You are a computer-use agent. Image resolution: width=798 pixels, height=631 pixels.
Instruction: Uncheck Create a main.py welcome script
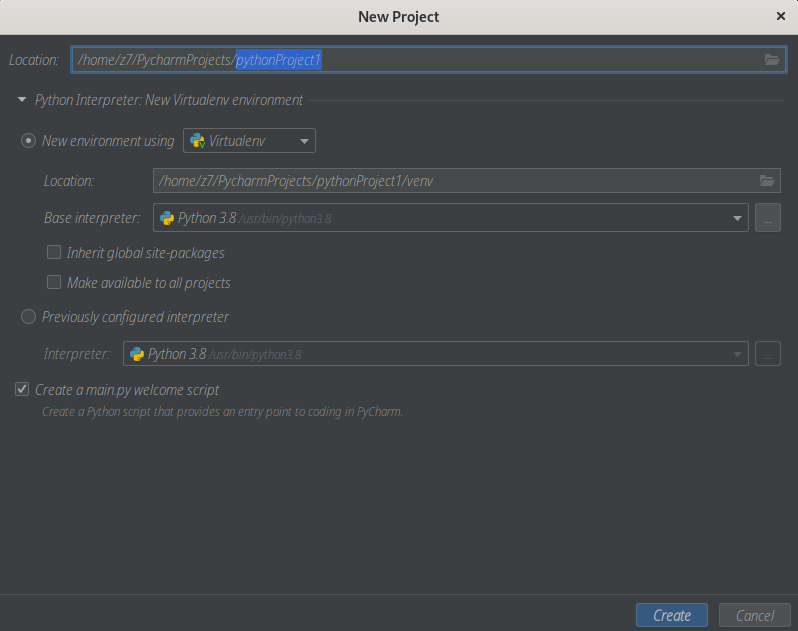pyautogui.click(x=22, y=389)
